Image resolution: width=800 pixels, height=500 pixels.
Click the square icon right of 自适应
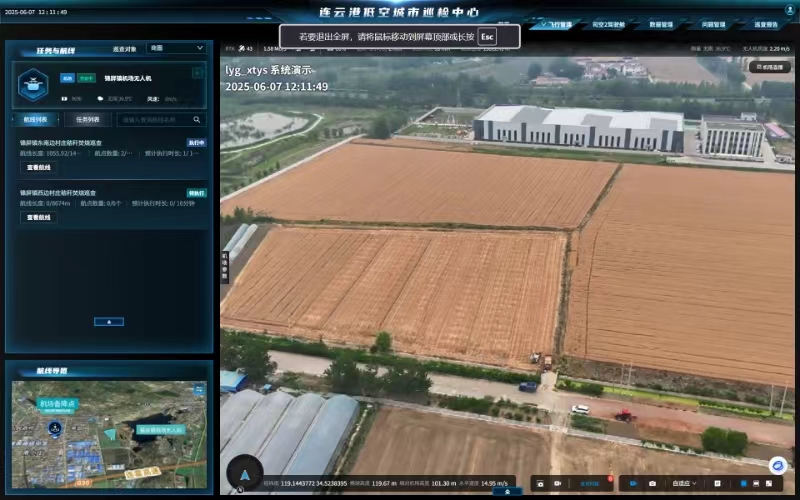[717, 483]
